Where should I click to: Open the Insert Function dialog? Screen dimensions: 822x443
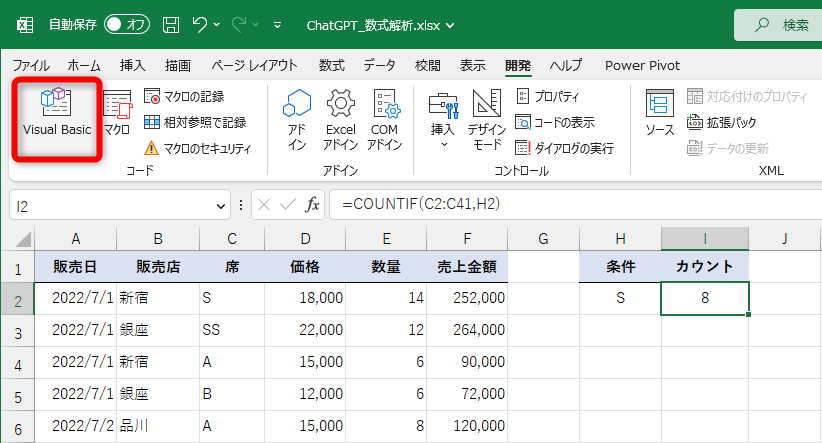click(312, 205)
